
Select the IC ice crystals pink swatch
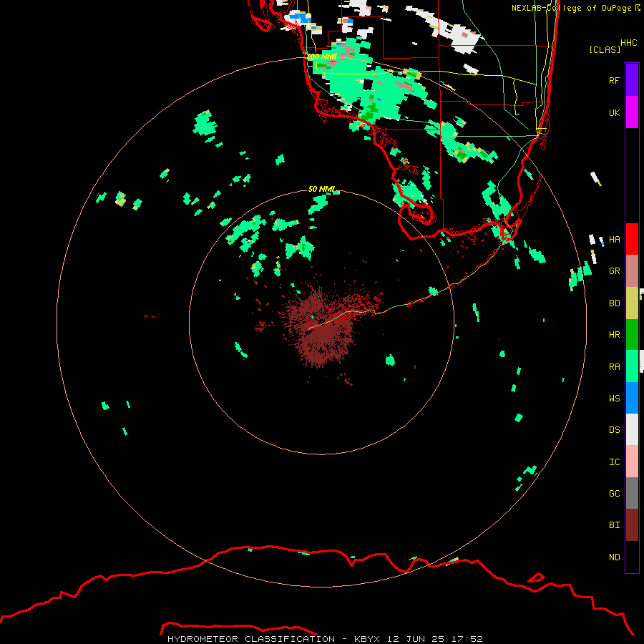pos(632,462)
